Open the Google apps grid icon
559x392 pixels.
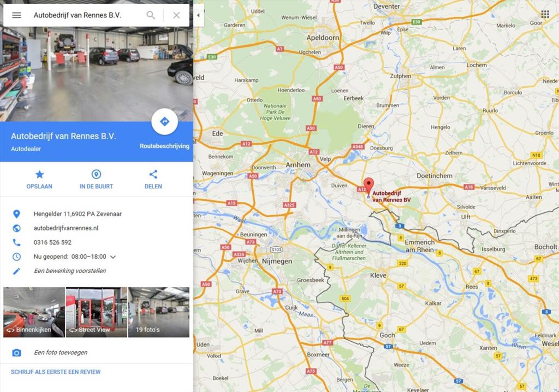pos(545,15)
